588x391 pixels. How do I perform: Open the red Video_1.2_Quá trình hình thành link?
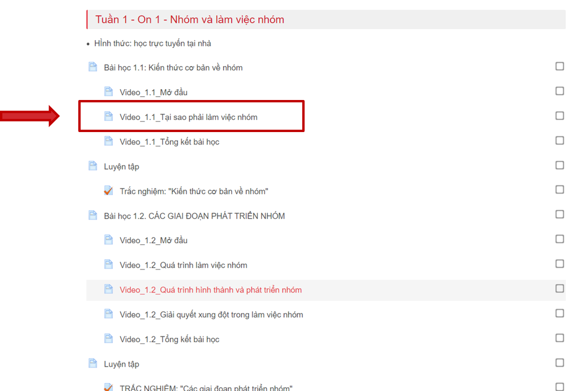tap(210, 290)
